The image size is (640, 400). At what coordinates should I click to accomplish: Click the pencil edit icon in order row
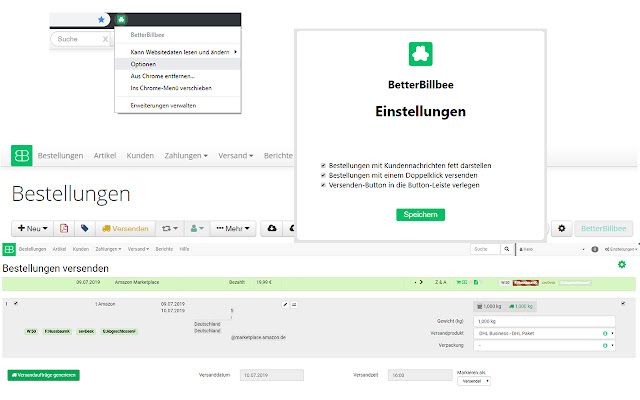(285, 304)
